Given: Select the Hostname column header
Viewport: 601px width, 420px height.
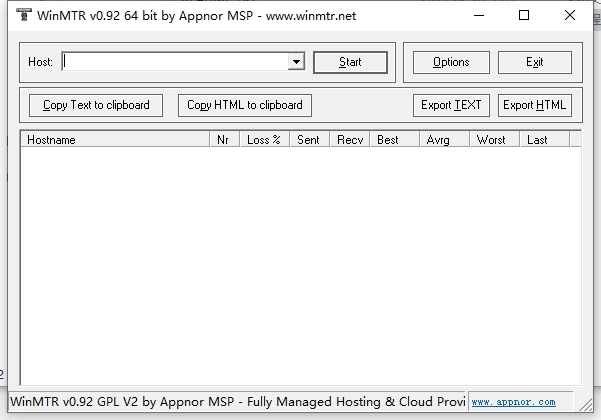Looking at the screenshot, I should pyautogui.click(x=115, y=139).
